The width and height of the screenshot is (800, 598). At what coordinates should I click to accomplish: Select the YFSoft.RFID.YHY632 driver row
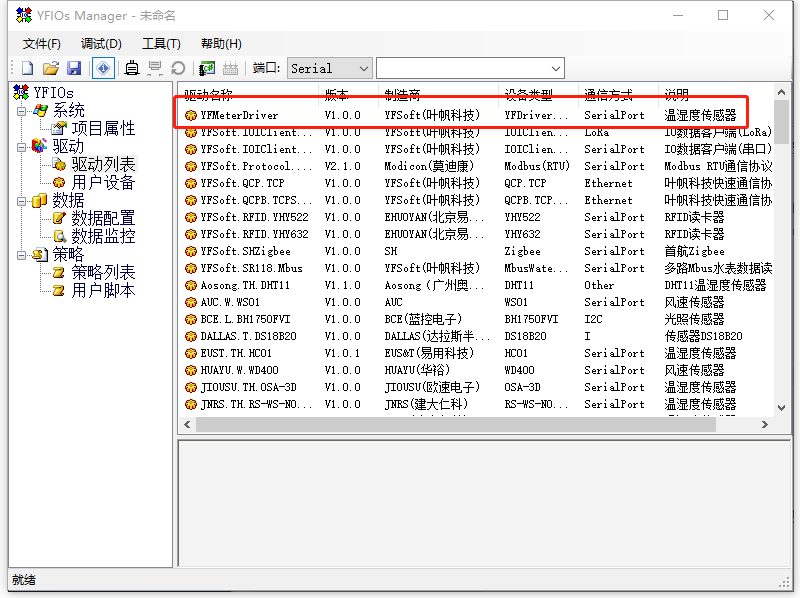pyautogui.click(x=477, y=234)
